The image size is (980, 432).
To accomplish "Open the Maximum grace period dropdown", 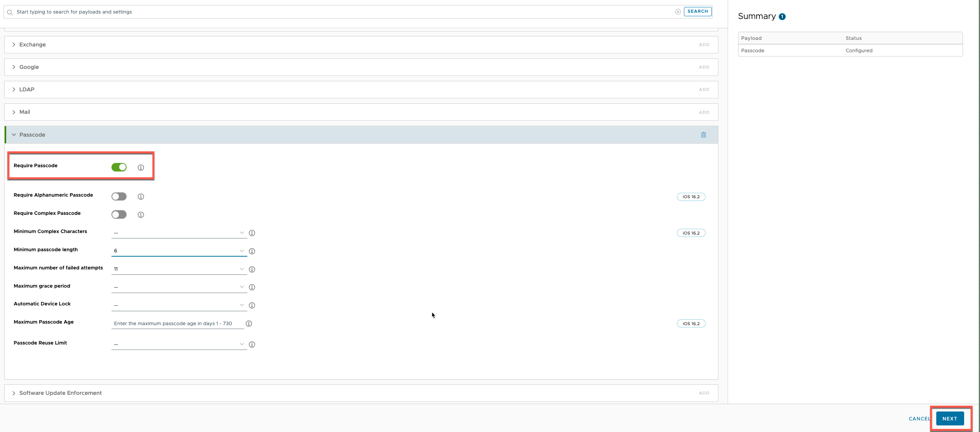I will (179, 287).
